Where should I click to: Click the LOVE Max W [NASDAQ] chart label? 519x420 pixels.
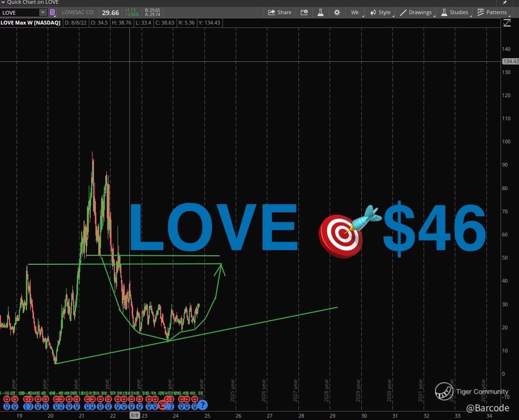click(30, 23)
